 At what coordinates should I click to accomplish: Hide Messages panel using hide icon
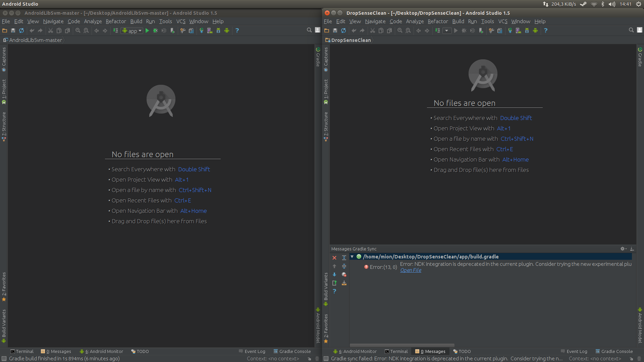[x=632, y=249]
